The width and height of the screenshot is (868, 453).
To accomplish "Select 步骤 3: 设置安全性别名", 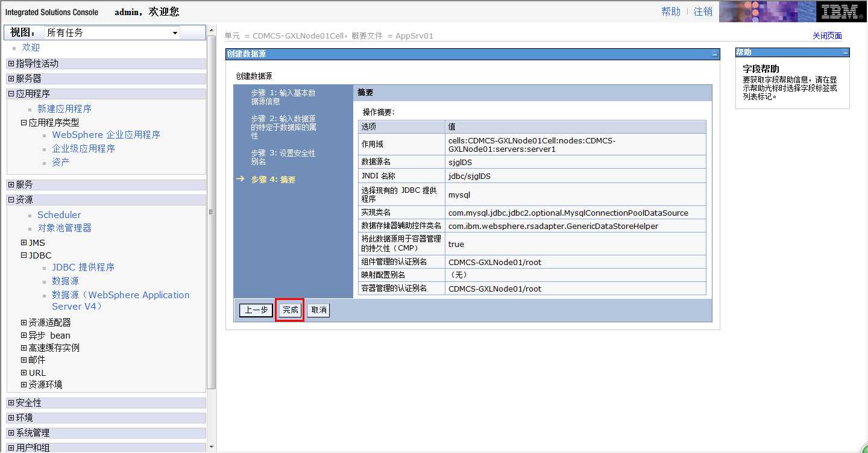I will (x=283, y=157).
